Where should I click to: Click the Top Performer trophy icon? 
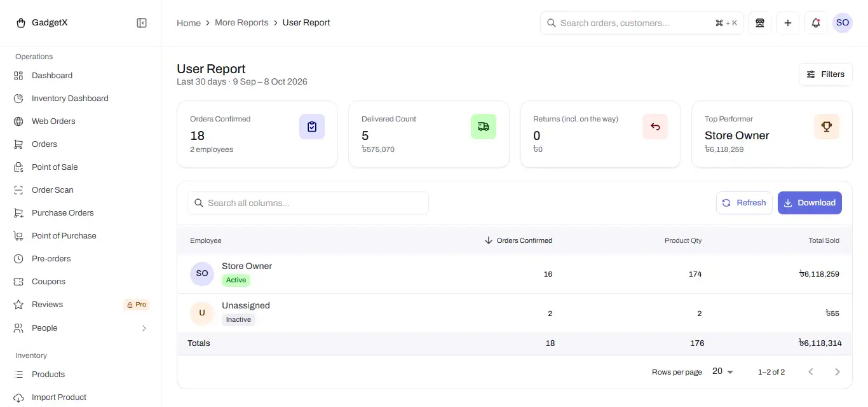[x=827, y=127]
